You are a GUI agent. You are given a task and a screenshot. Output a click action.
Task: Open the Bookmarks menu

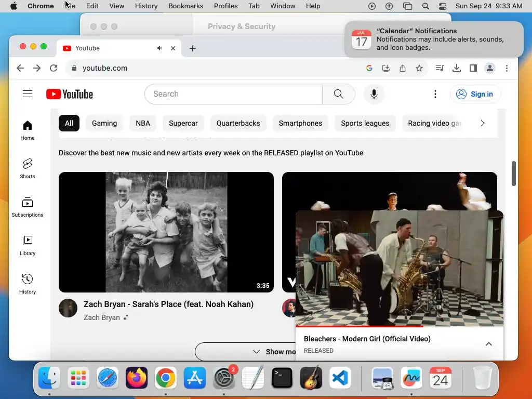click(185, 6)
